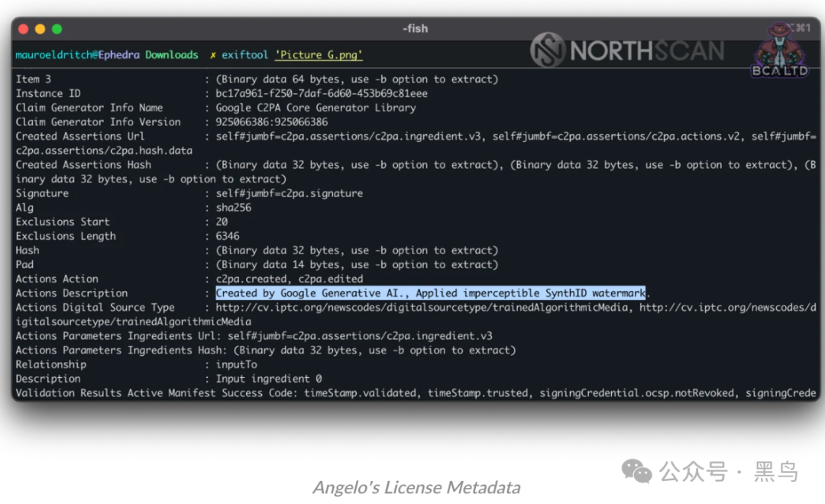Click the 'exiftool' command text
The image size is (825, 504).
click(244, 55)
